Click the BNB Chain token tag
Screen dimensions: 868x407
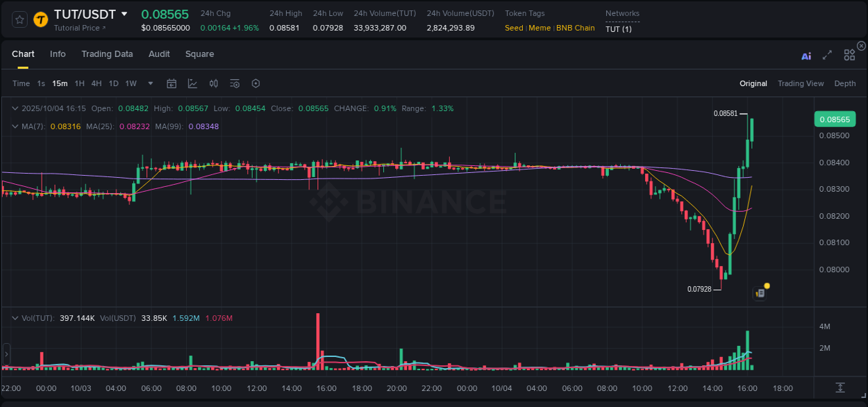pyautogui.click(x=576, y=28)
